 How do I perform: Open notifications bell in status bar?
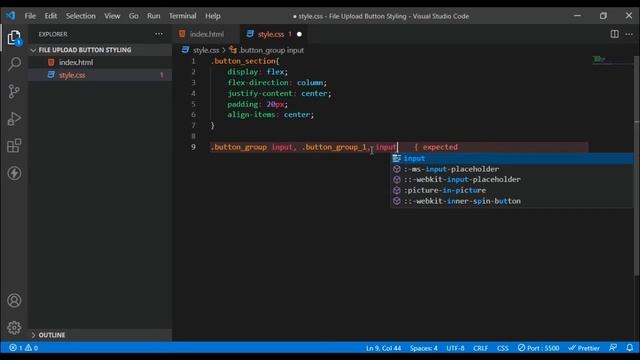pyautogui.click(x=629, y=348)
